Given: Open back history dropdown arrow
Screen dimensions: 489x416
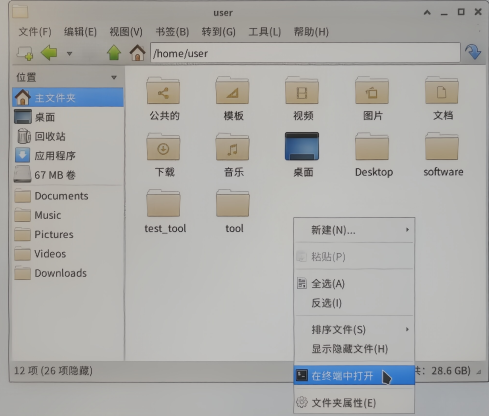Looking at the screenshot, I should [69, 53].
